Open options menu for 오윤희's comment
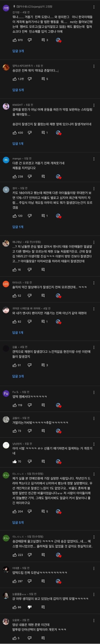 coord(94,621)
